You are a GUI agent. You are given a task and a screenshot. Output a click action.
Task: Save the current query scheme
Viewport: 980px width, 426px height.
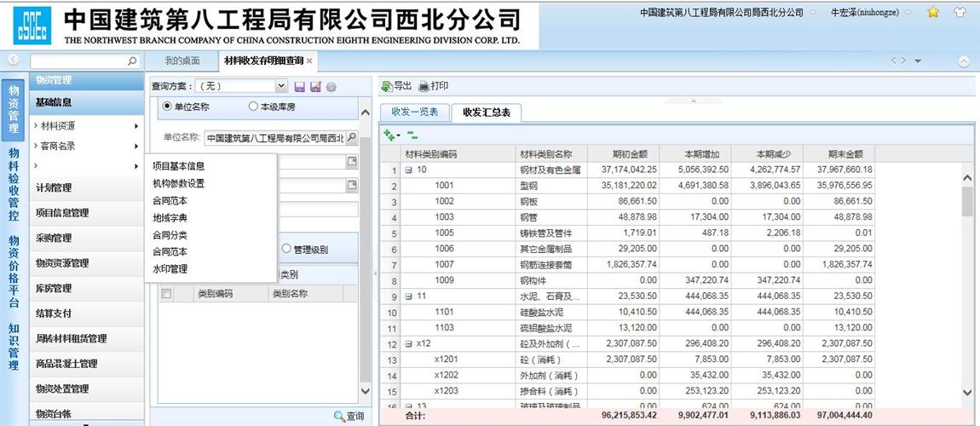299,87
